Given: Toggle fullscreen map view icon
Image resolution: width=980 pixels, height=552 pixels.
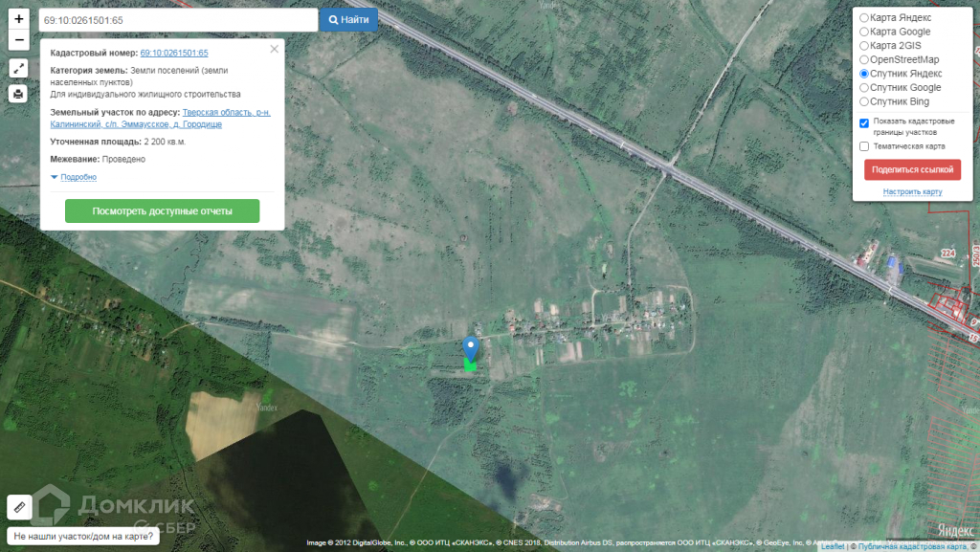Looking at the screenshot, I should (x=18, y=68).
